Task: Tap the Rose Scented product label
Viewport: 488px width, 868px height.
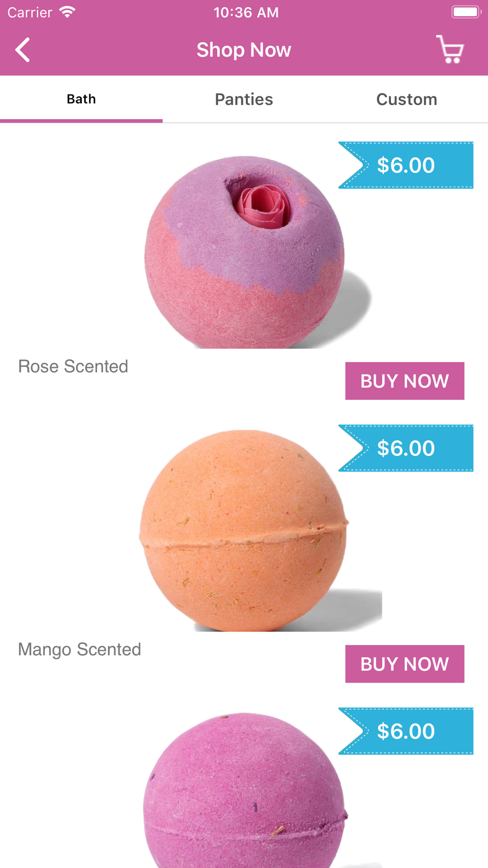Action: point(73,366)
